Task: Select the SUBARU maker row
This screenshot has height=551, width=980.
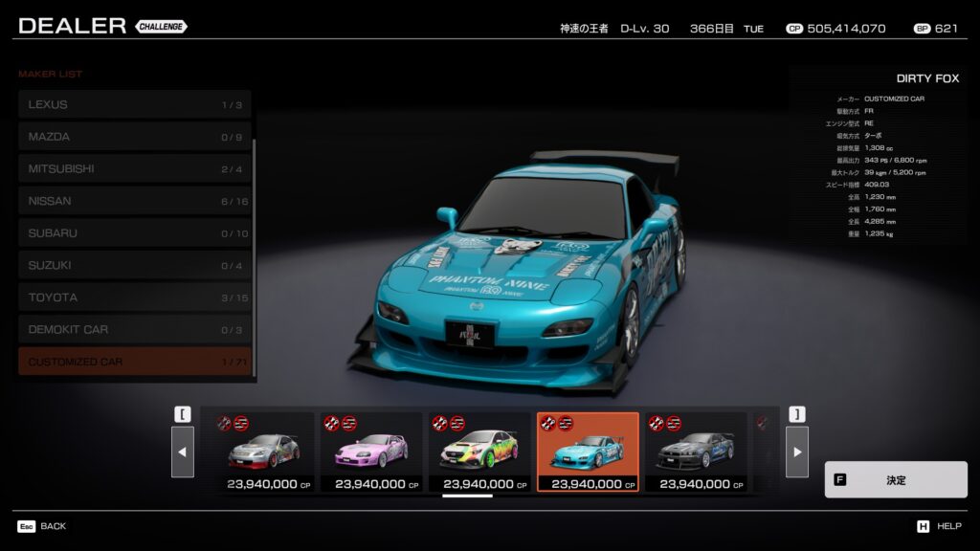Action: [134, 233]
